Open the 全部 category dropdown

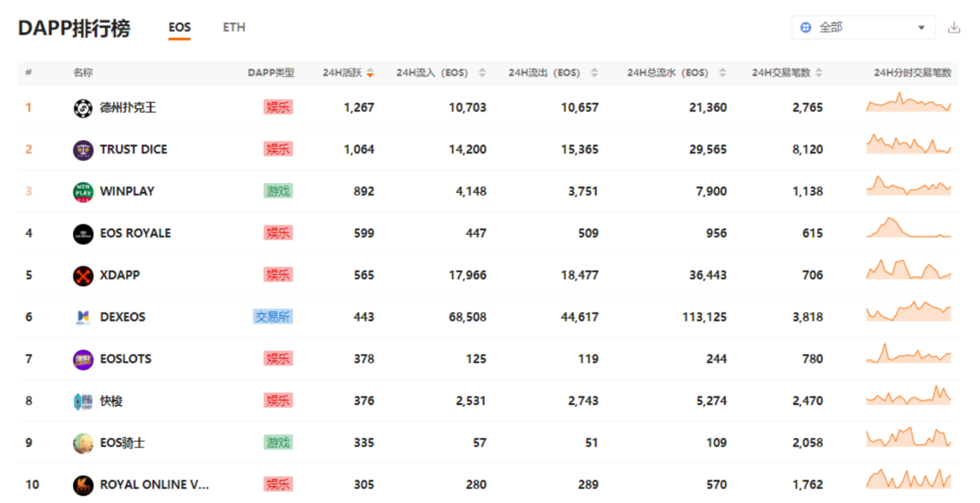(863, 28)
